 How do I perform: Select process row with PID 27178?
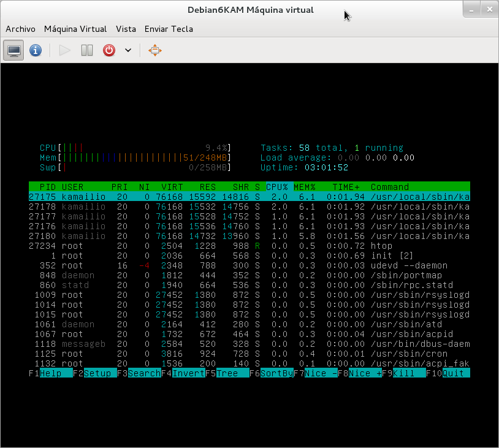click(x=249, y=207)
